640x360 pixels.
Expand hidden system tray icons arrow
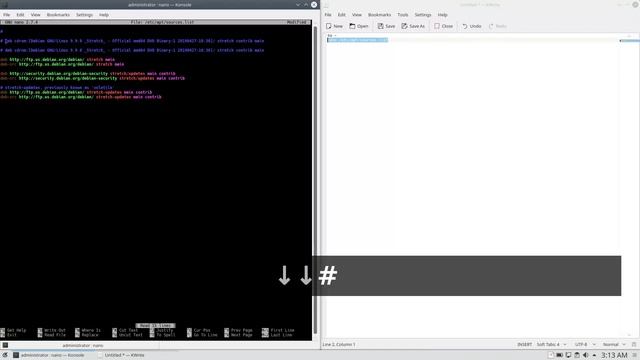[x=594, y=356]
